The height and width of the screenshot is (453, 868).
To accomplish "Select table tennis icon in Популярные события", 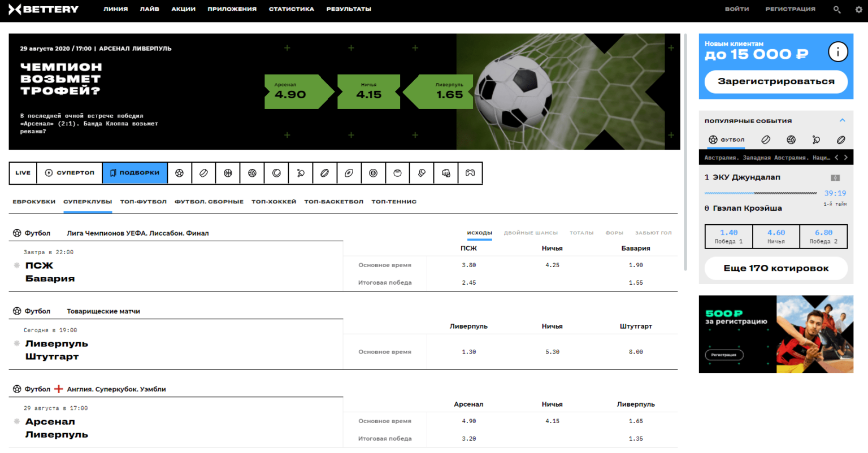I will click(816, 140).
